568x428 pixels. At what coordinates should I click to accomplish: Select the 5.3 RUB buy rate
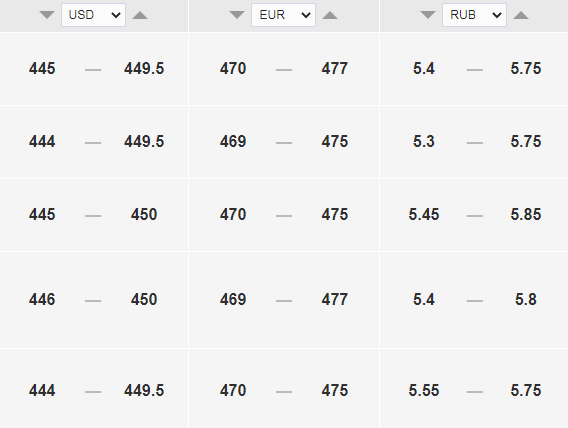[424, 142]
